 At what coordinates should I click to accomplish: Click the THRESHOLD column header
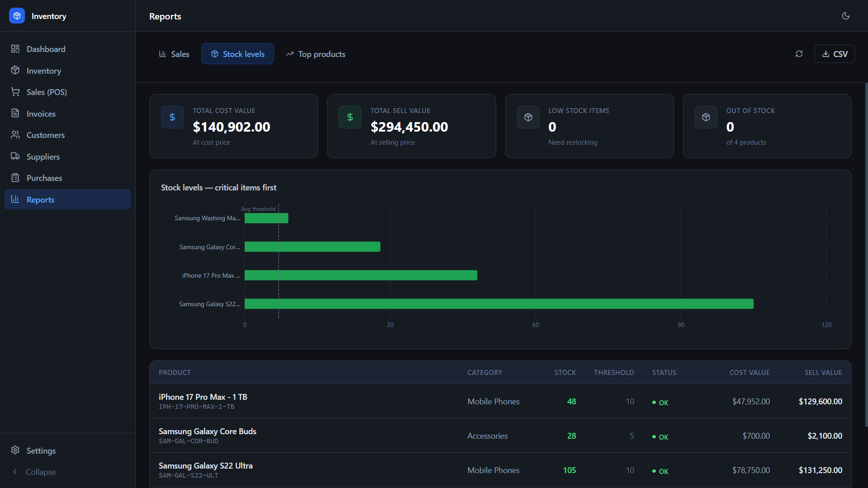click(614, 373)
